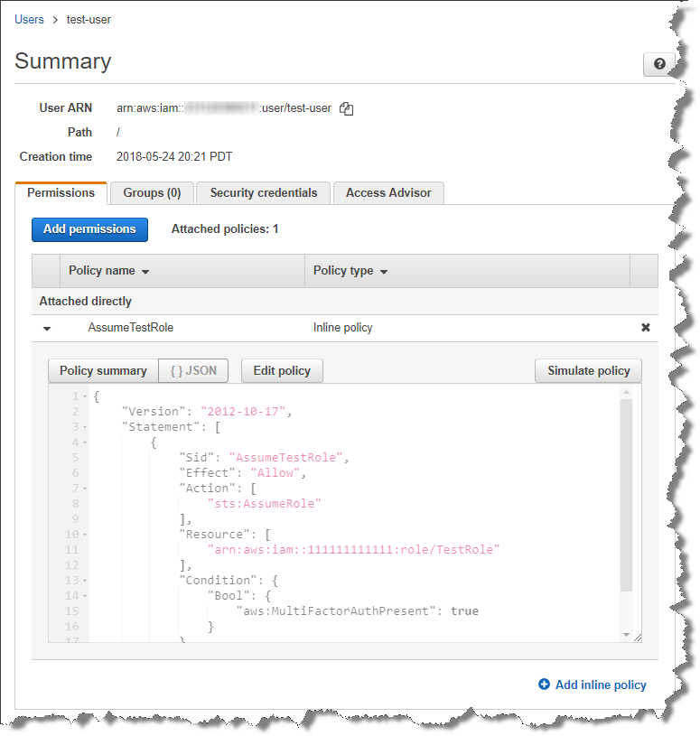Click the scrollbar down-arrow in the policy editor

click(x=626, y=634)
